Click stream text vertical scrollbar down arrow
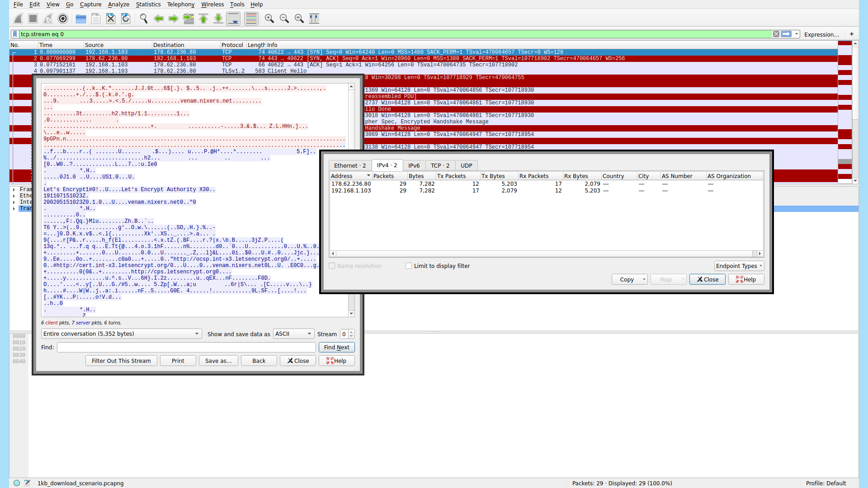 [x=351, y=313]
